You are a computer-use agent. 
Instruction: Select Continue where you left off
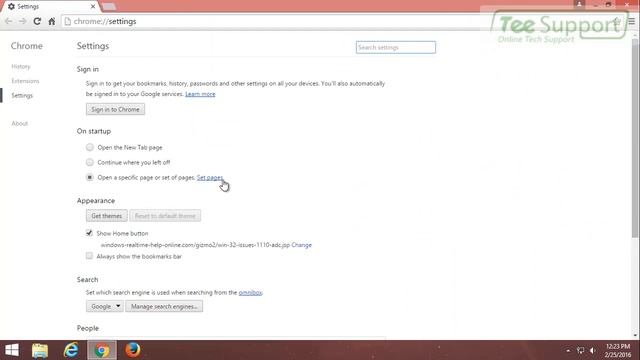click(x=89, y=162)
